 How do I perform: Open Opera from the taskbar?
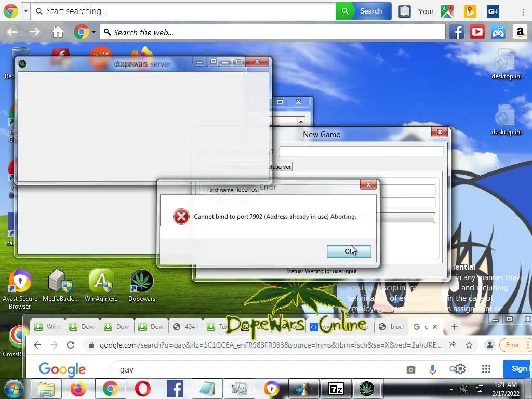142,389
